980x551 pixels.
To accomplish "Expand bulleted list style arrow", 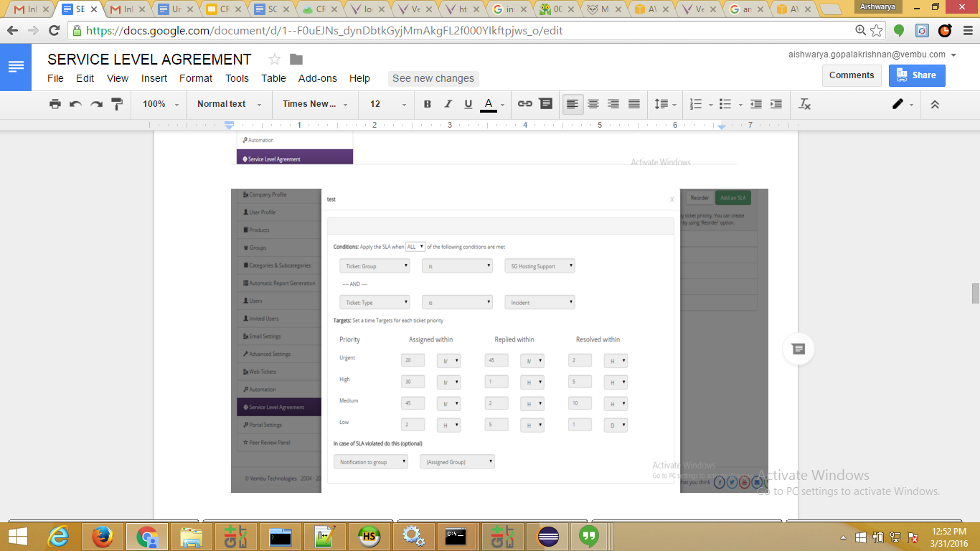I will (740, 105).
